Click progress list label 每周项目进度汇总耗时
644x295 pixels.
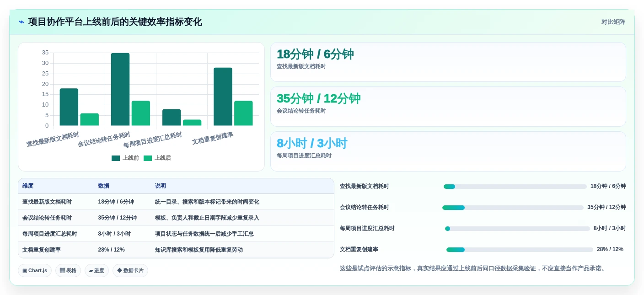tap(367, 229)
